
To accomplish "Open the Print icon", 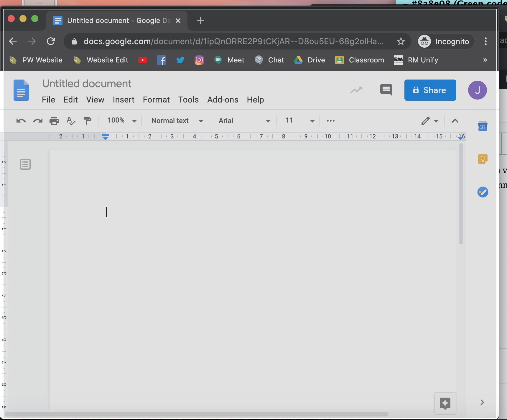I will pyautogui.click(x=54, y=120).
